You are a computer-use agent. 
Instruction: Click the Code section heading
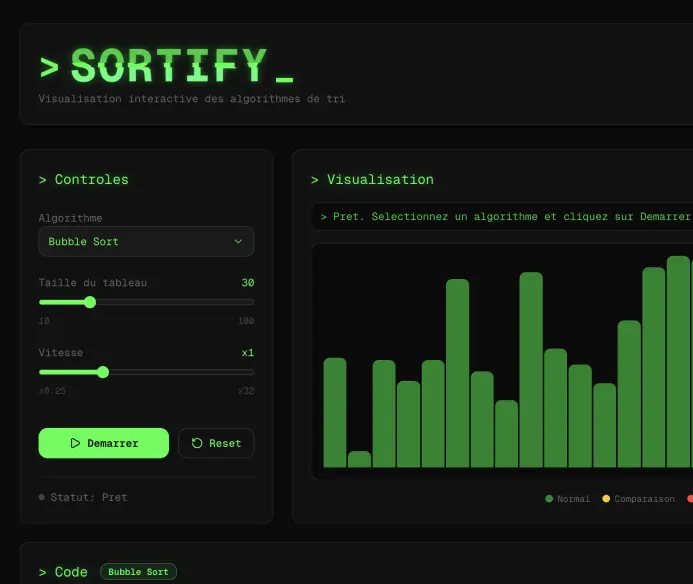[64, 572]
